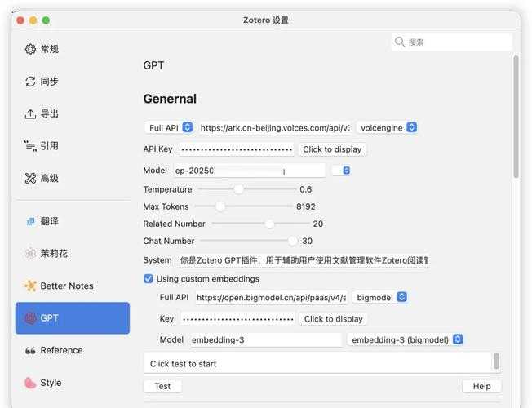Screen dimensions: 532x408
Task: Adjust the Chat Number slider
Action: click(249, 241)
